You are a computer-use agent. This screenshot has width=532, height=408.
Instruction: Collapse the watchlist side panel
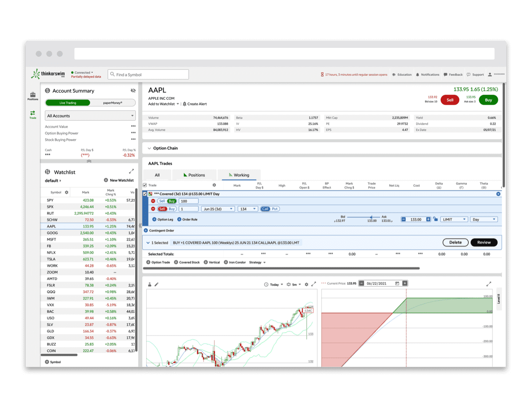[x=141, y=225]
